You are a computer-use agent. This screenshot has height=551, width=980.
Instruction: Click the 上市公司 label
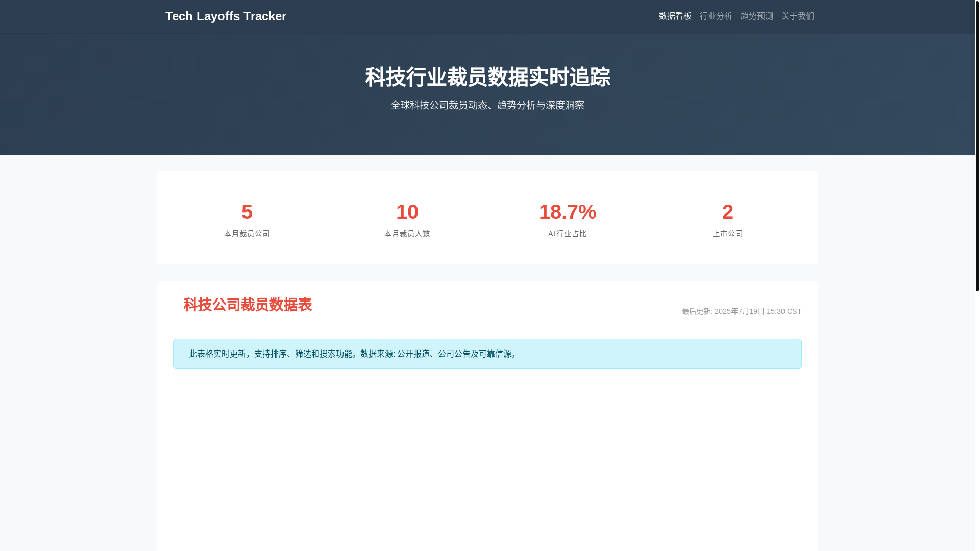point(728,234)
